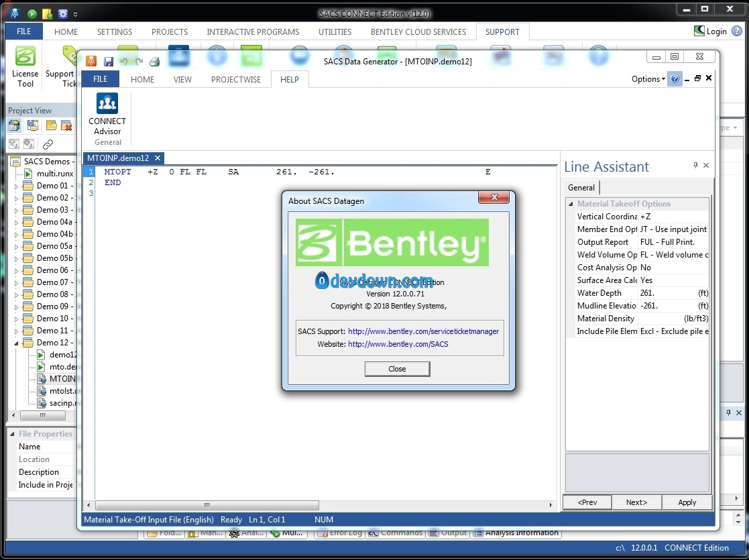Click the move down icon in Project View
749x560 pixels.
pos(29,144)
